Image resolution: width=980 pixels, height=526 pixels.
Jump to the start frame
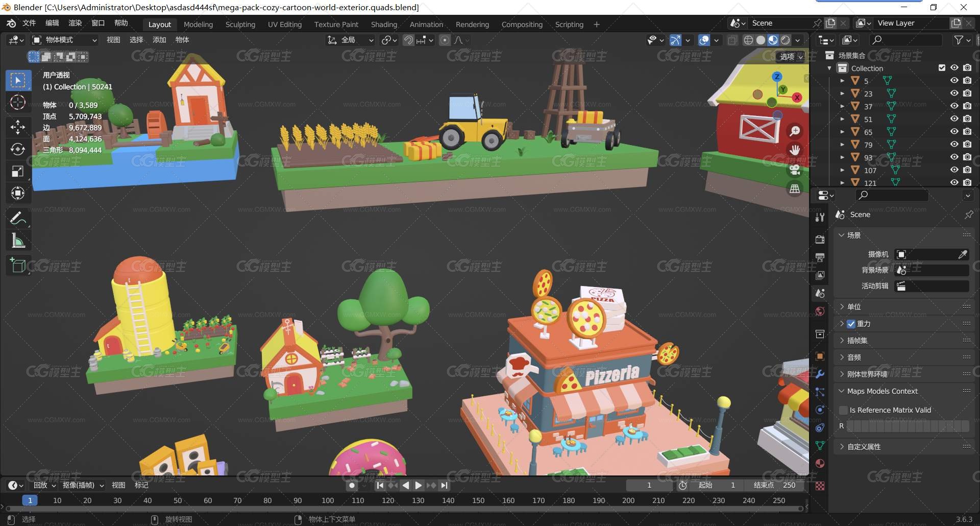tap(380, 485)
